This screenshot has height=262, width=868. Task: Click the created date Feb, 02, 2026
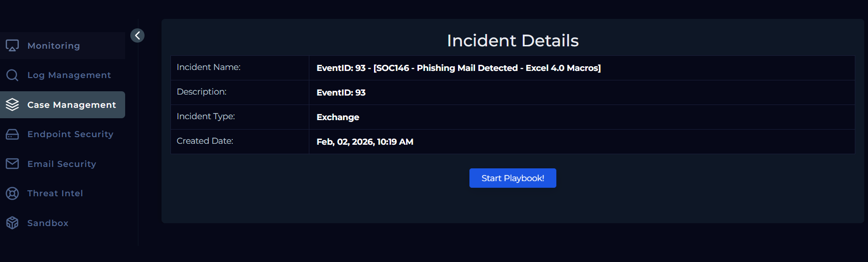(x=365, y=142)
